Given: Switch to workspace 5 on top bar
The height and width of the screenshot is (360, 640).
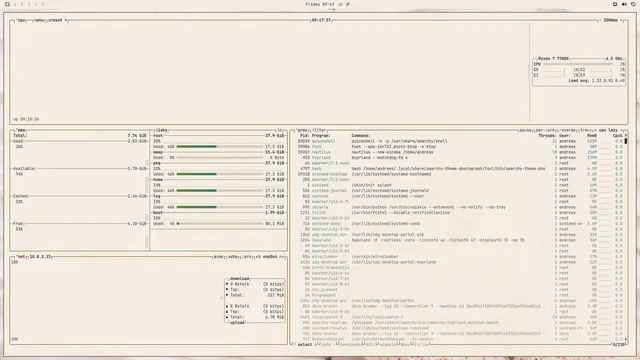Looking at the screenshot, I should coord(42,4).
